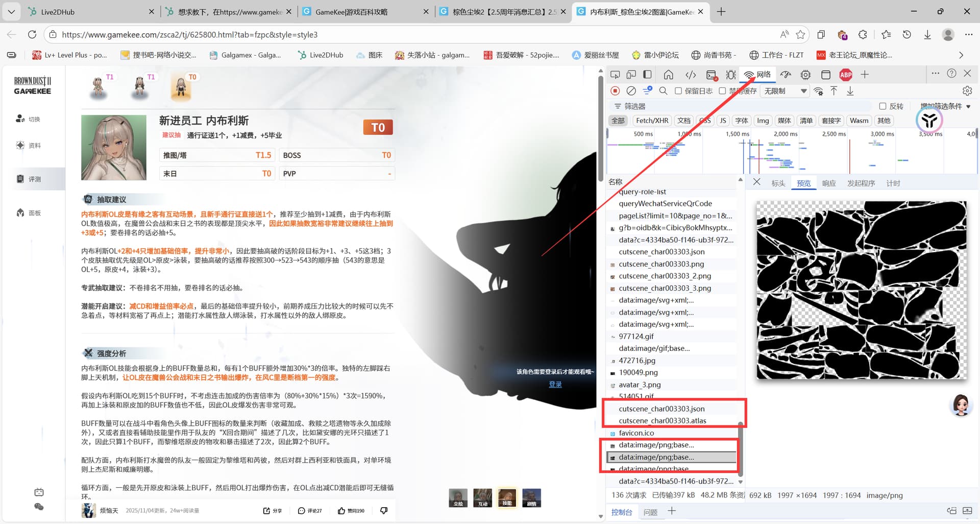Switch to the 响应 tab
The height and width of the screenshot is (524, 980).
pos(829,183)
